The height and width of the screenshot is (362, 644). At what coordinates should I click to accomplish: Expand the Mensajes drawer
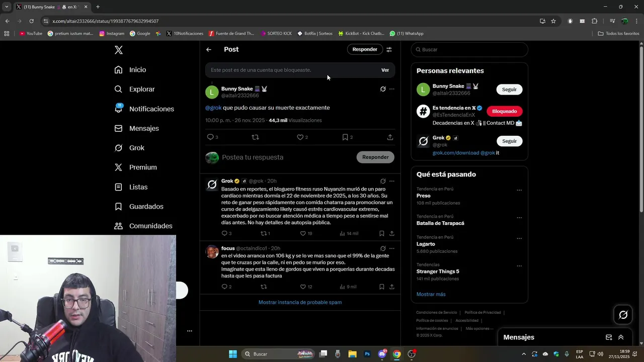click(x=621, y=337)
